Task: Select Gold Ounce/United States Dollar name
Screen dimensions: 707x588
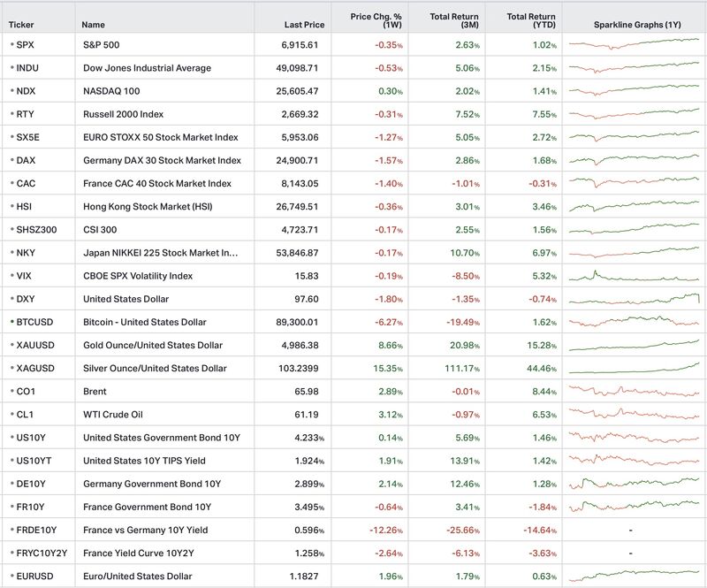Action: click(x=153, y=345)
